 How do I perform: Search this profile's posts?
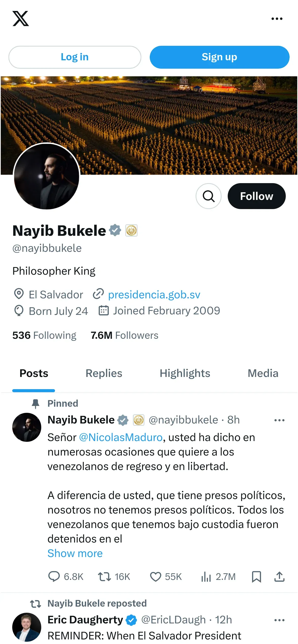coord(208,196)
